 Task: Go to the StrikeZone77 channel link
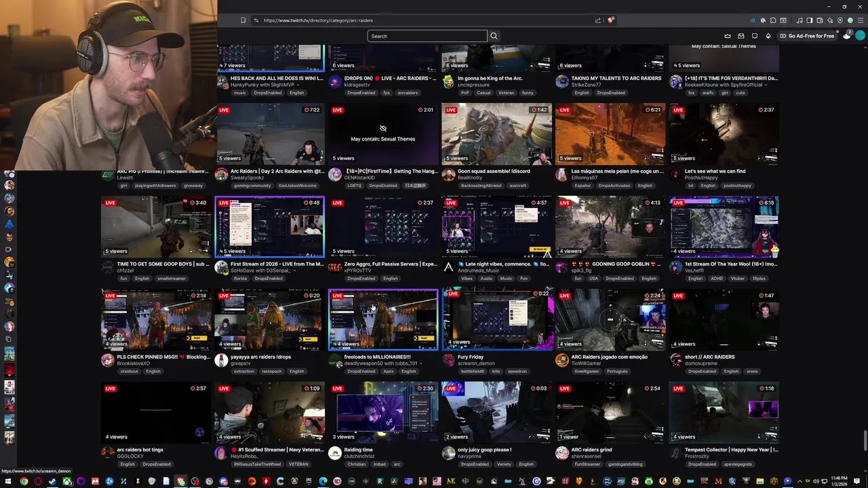(x=587, y=85)
